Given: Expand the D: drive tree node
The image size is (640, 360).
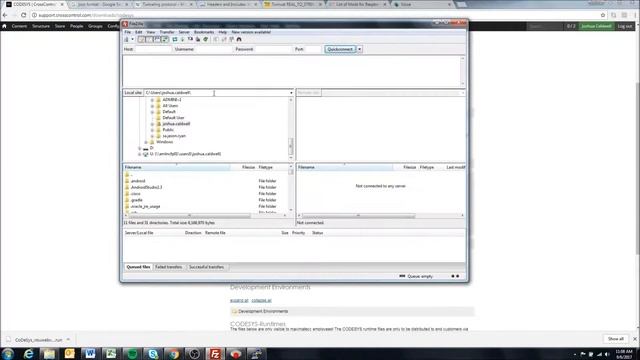Looking at the screenshot, I should coord(140,148).
